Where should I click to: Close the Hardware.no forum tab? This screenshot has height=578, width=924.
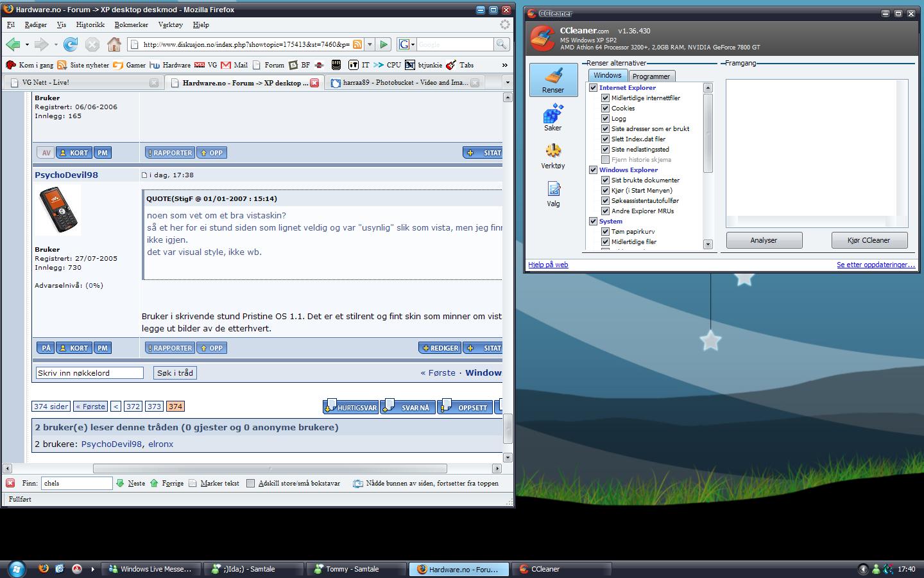click(314, 83)
